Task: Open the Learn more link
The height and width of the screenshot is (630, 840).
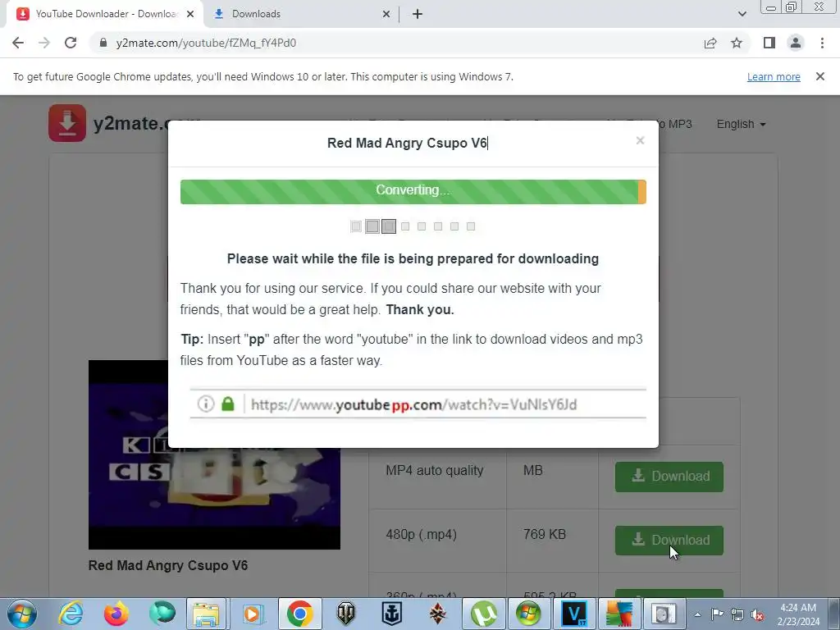Action: (x=774, y=76)
